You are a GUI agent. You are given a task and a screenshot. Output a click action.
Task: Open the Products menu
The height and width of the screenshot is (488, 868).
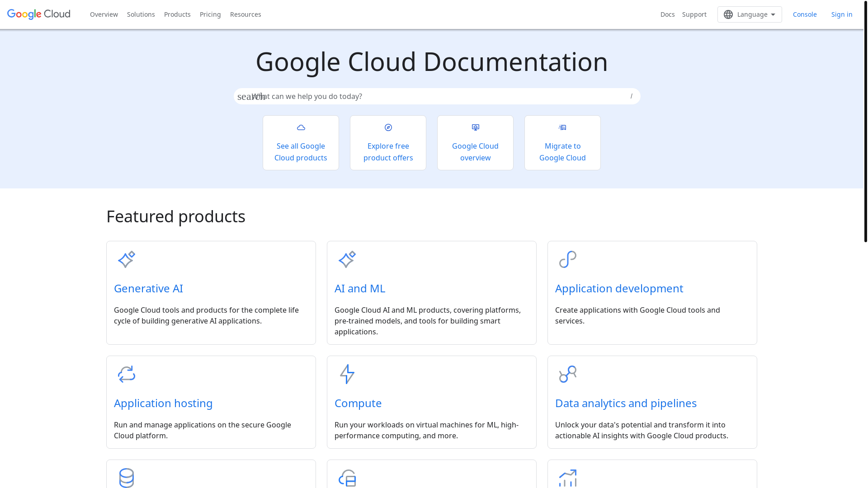(x=177, y=14)
